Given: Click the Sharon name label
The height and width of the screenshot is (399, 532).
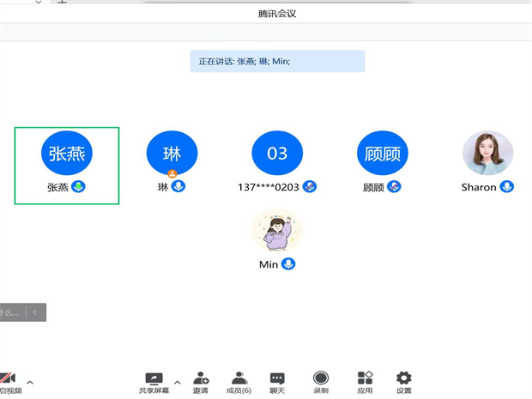Looking at the screenshot, I should pyautogui.click(x=479, y=187).
